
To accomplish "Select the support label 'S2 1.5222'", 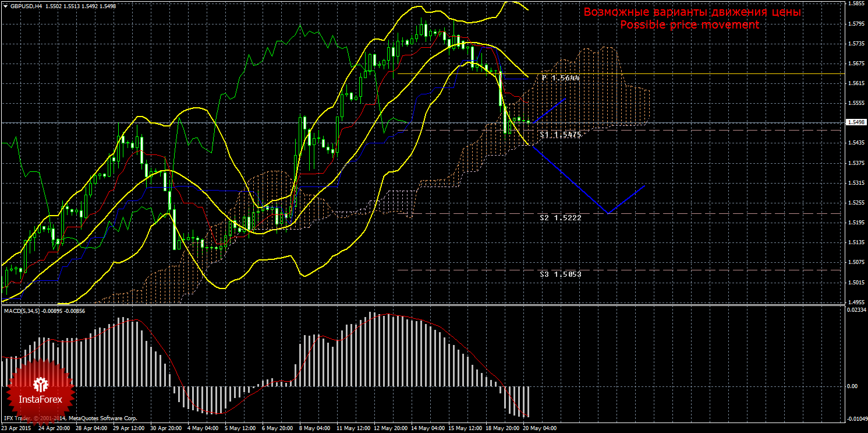I will pos(560,217).
